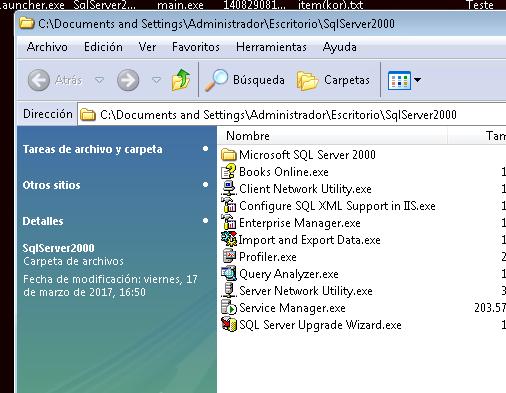Screen dimensions: 506x393
Task: Sort by the Tamaño column header
Action: [x=477, y=136]
